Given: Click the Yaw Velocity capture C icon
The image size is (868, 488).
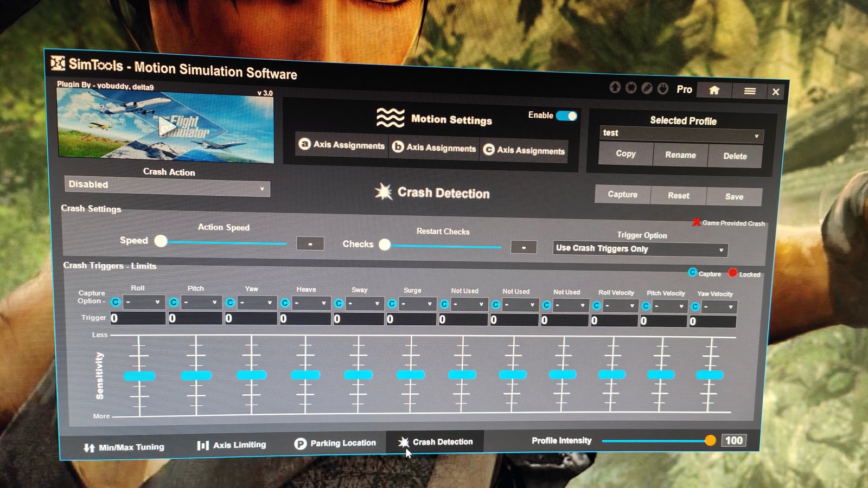Looking at the screenshot, I should (695, 307).
